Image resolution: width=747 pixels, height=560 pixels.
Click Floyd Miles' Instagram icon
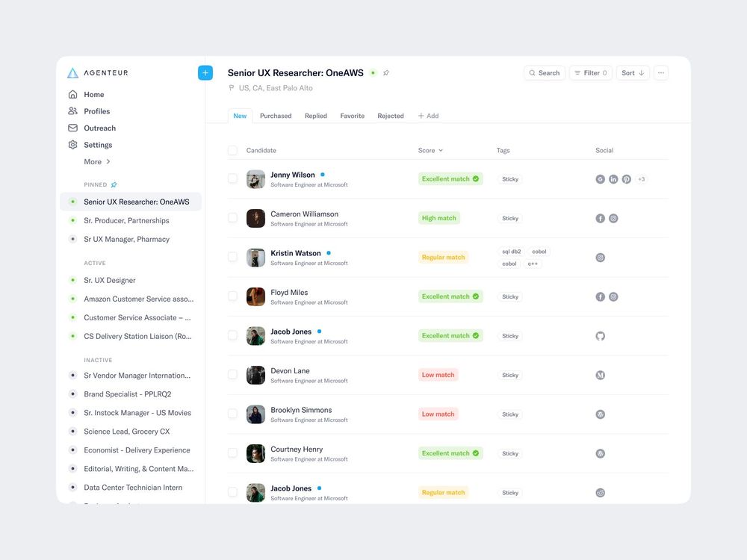tap(613, 296)
